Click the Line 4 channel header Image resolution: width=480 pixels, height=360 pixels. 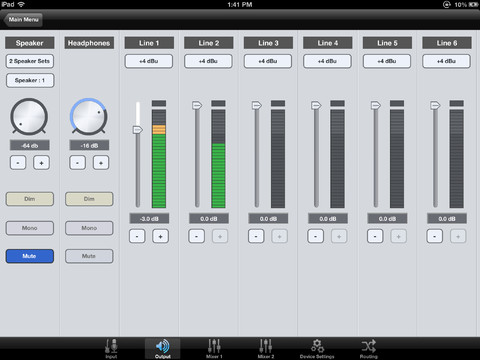coord(327,43)
